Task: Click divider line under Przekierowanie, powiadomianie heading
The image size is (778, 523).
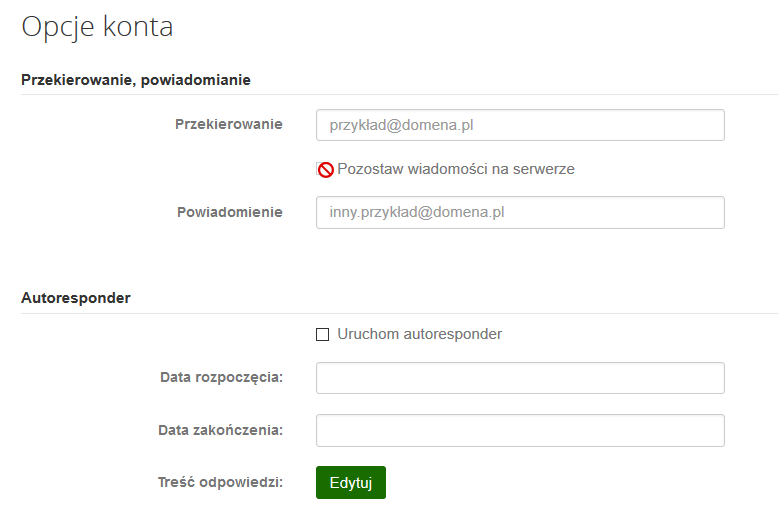Action: [399, 94]
